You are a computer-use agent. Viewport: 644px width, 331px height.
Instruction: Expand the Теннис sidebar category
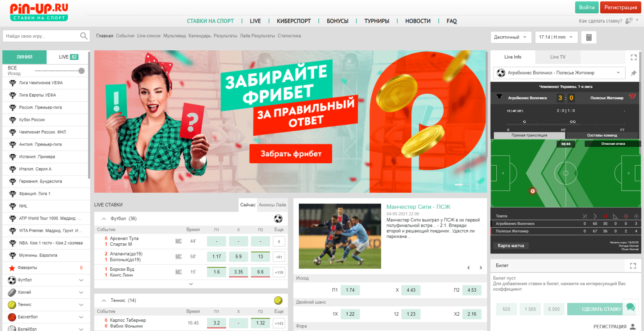click(81, 305)
